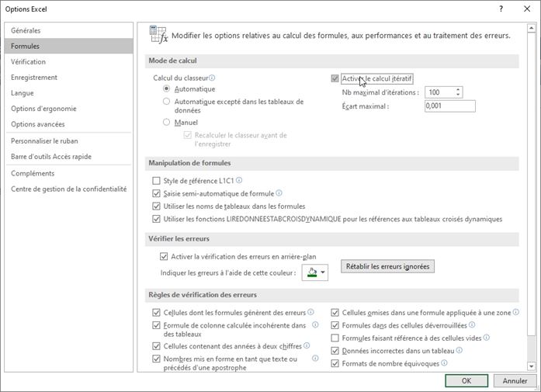The height and width of the screenshot is (392, 541).
Task: Click info icon for Cellules omises dans une formule
Action: click(x=516, y=312)
